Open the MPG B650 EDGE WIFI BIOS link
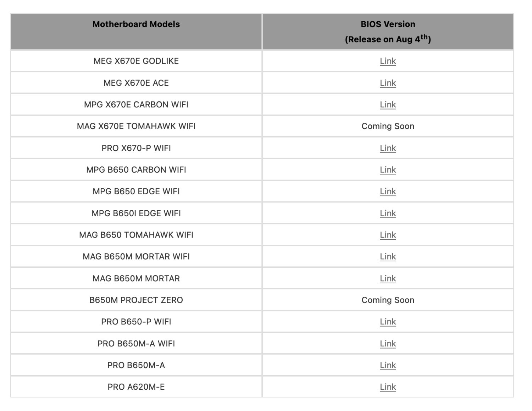This screenshot has width=532, height=411. tap(388, 191)
